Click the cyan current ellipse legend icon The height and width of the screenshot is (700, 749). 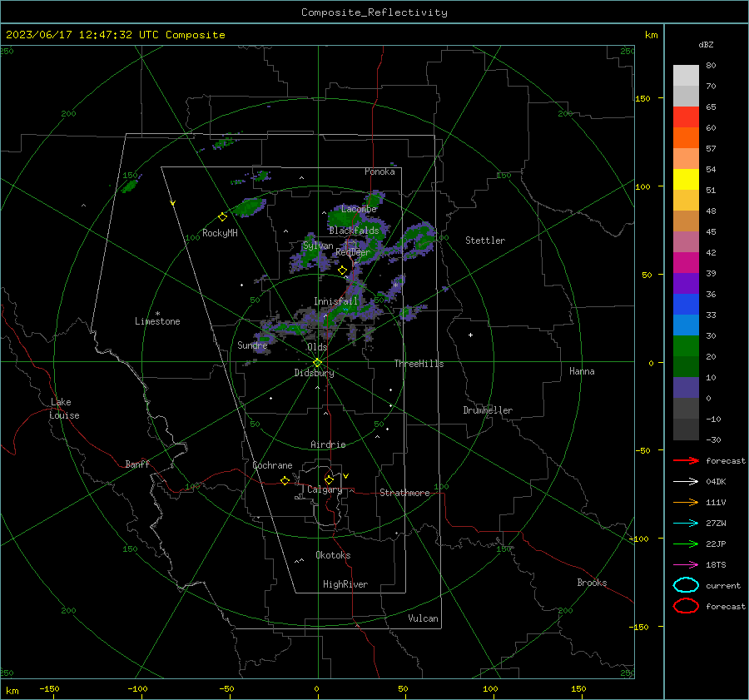(686, 585)
